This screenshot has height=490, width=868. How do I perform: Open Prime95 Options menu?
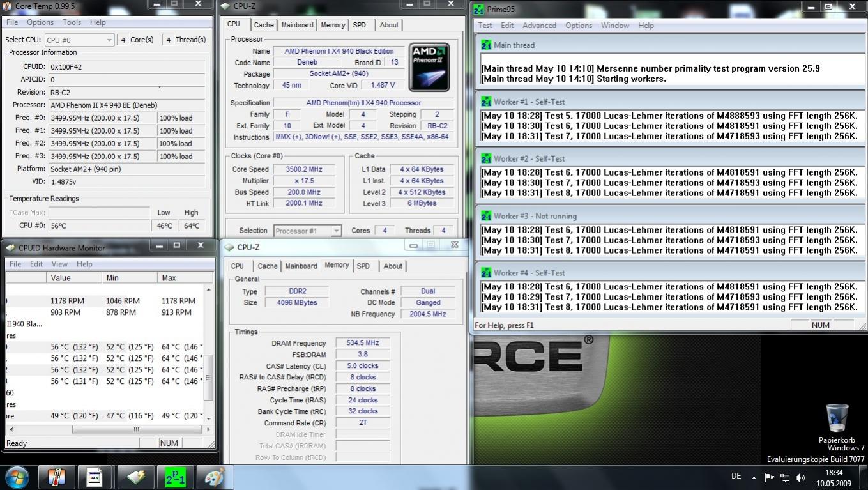[579, 26]
